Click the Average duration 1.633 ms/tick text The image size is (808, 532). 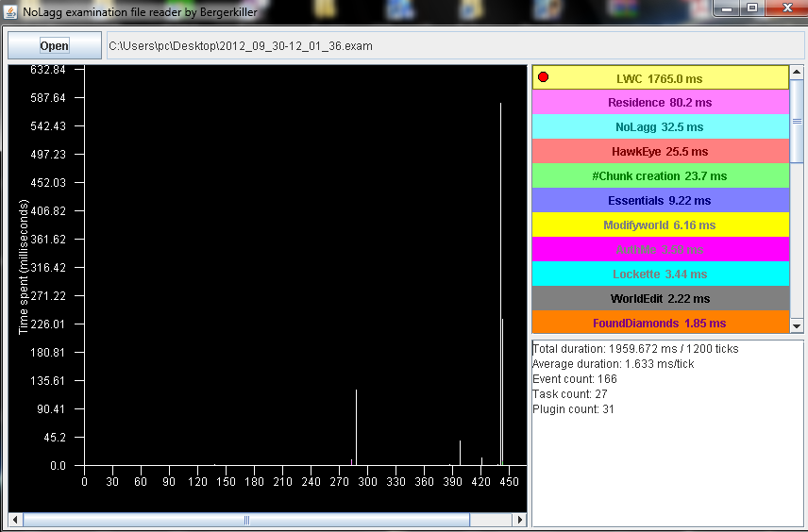(x=614, y=364)
